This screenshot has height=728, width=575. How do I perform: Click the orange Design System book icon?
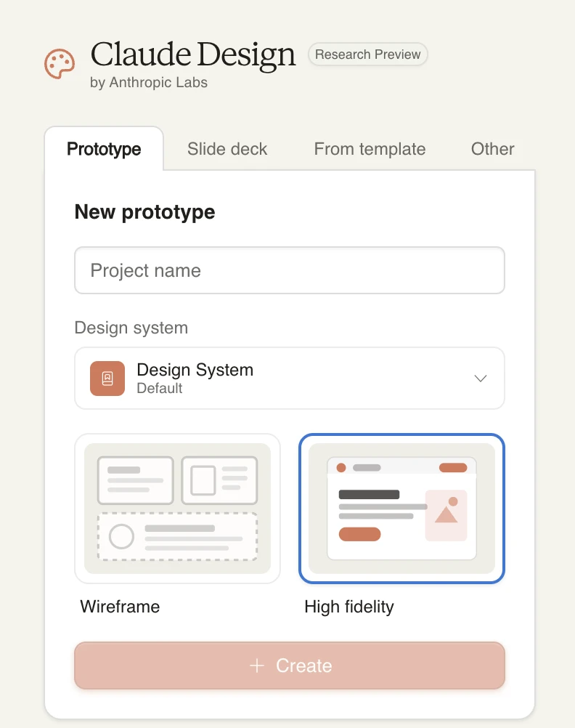107,379
